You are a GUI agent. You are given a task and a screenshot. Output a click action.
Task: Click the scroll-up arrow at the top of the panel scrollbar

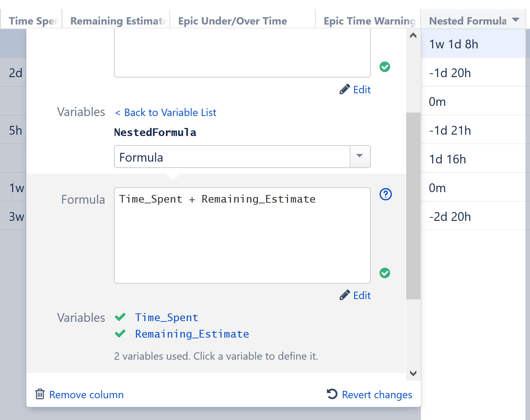point(413,35)
